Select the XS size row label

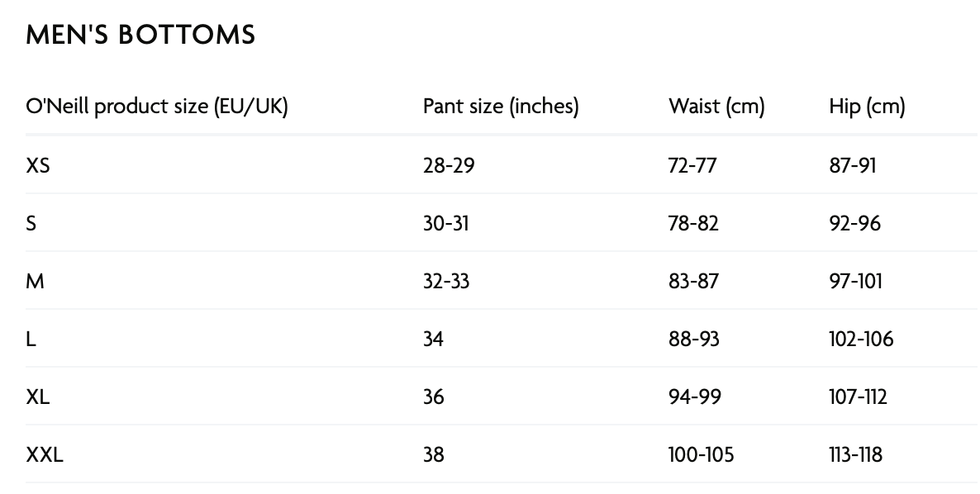[x=38, y=165]
